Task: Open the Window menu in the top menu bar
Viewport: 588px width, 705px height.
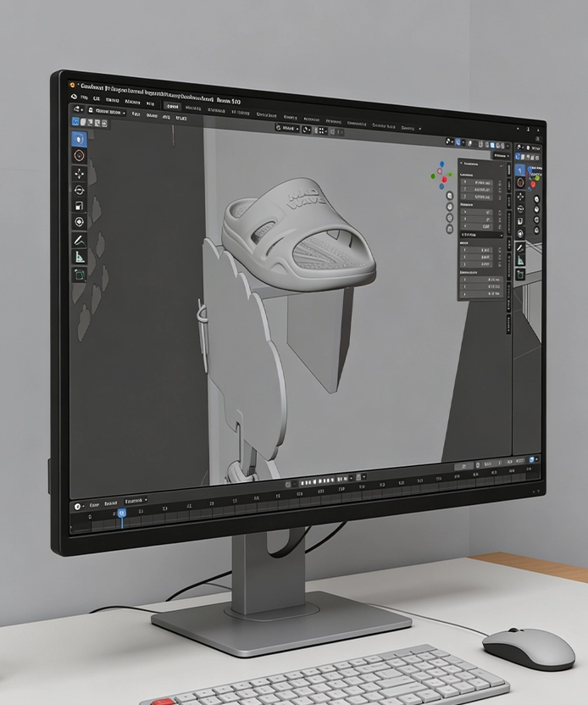Action: coord(132,102)
